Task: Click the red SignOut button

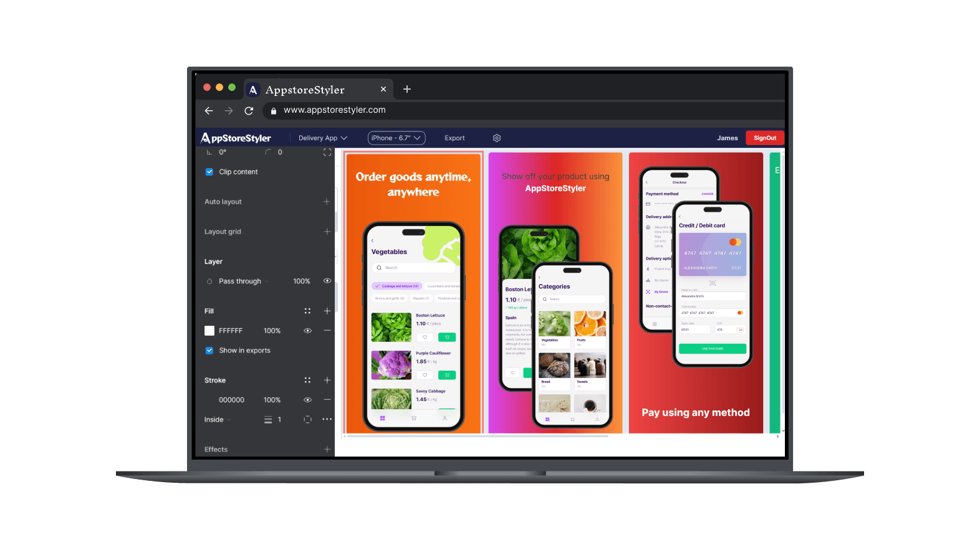Action: [x=765, y=138]
